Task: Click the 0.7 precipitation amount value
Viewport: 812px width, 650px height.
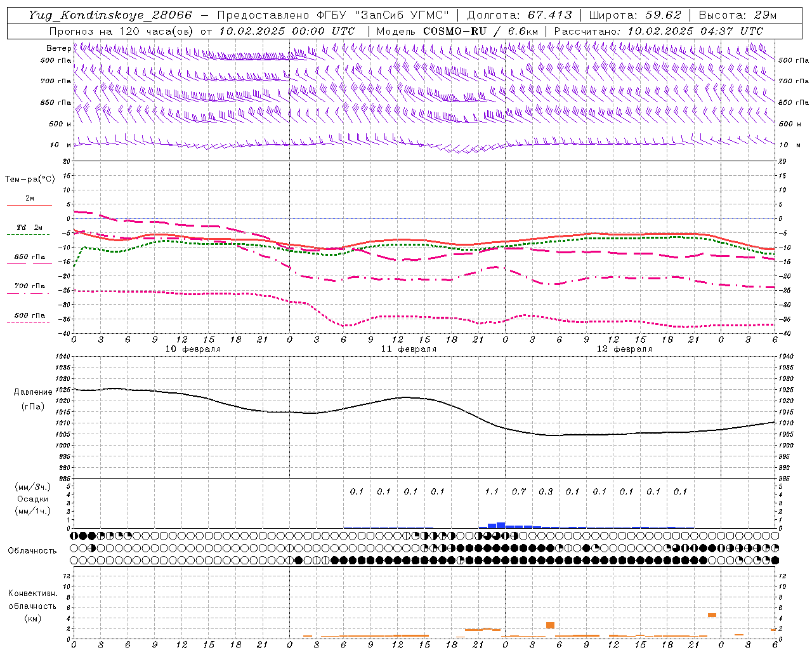Action: point(519,491)
